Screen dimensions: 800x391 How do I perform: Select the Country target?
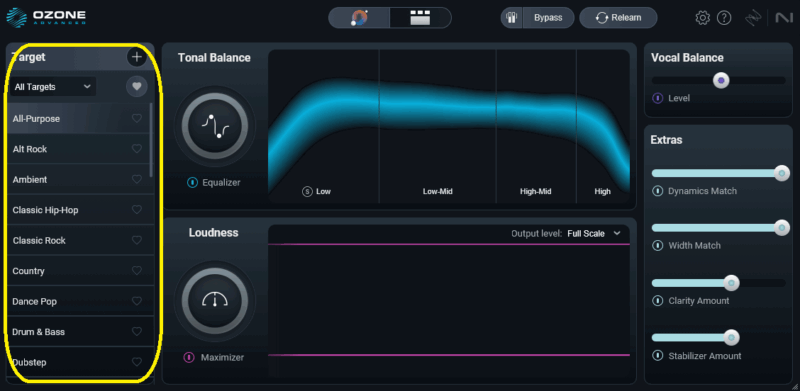click(x=80, y=271)
